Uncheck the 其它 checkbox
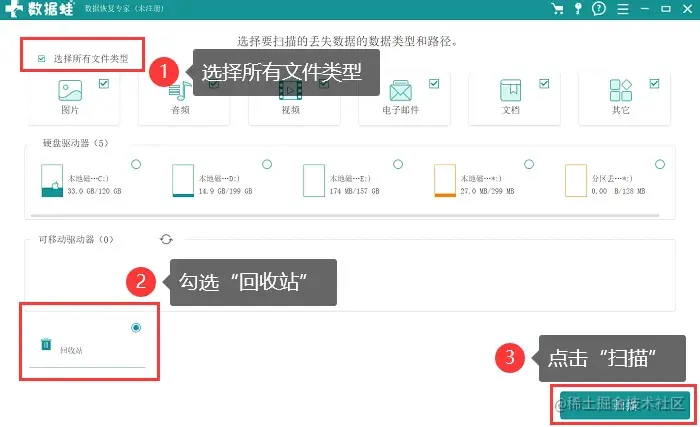 click(x=654, y=84)
